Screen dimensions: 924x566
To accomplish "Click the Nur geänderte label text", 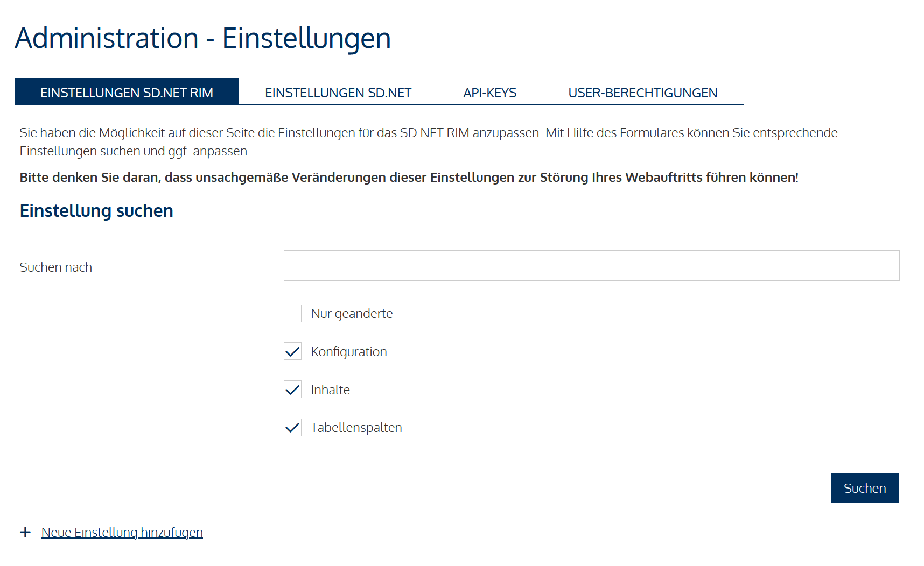I will click(x=352, y=314).
